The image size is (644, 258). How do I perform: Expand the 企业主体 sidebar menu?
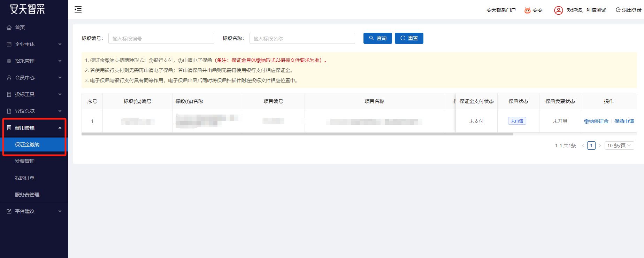tap(34, 44)
